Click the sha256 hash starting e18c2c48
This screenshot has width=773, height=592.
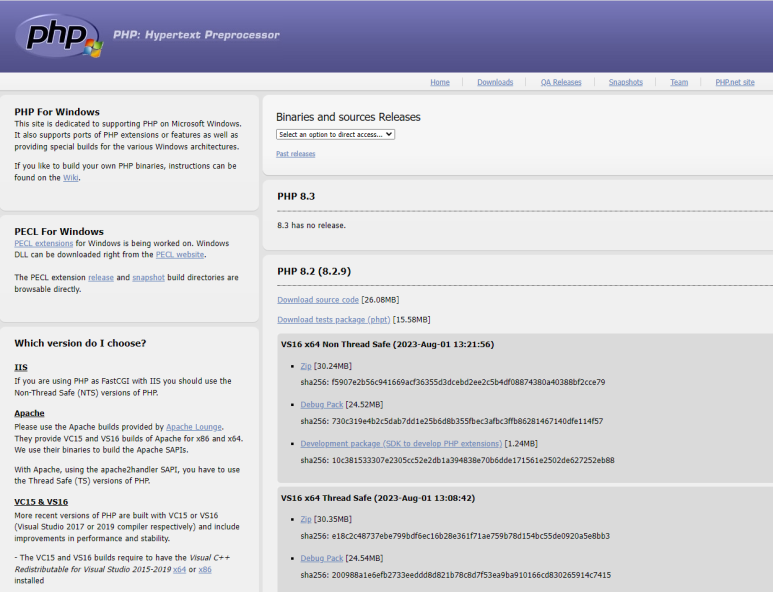(471, 536)
